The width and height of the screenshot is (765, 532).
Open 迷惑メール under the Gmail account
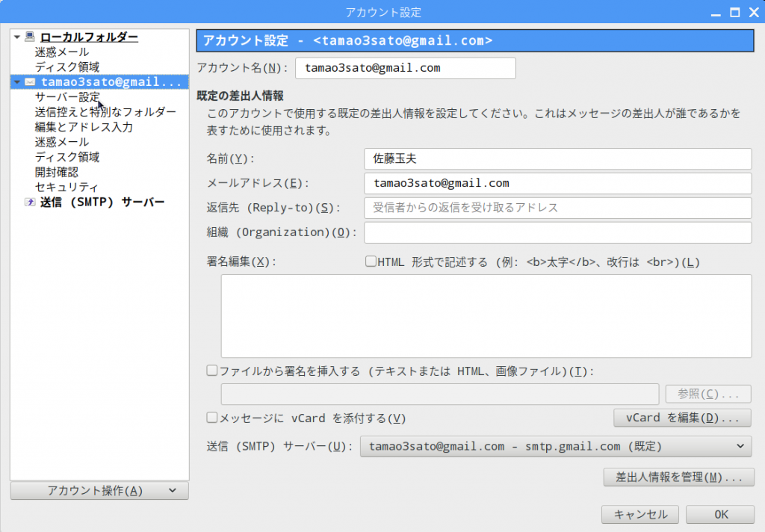tap(62, 142)
